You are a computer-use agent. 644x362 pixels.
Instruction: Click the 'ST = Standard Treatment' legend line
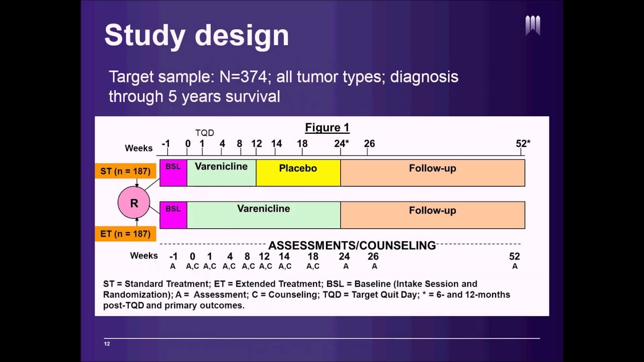[x=290, y=284]
